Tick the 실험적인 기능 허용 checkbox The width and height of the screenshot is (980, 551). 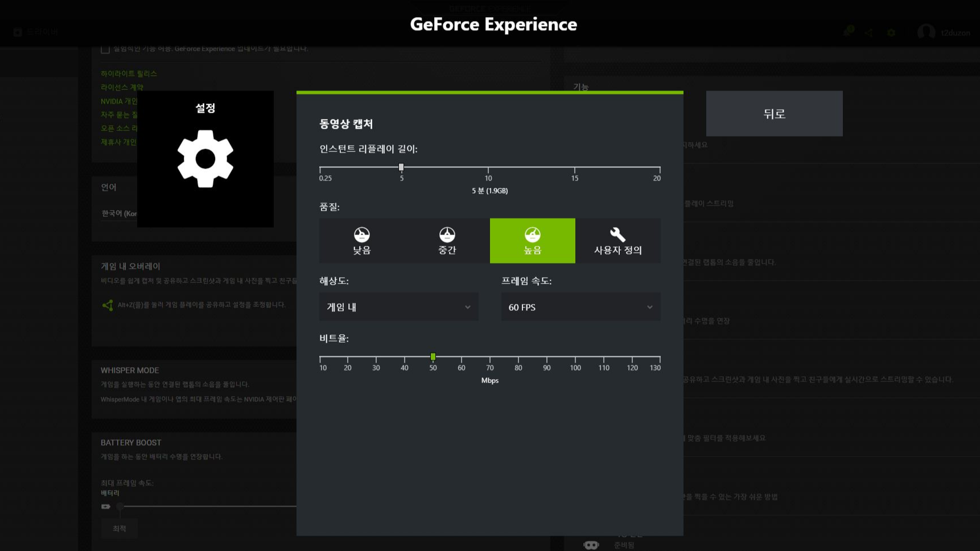105,50
